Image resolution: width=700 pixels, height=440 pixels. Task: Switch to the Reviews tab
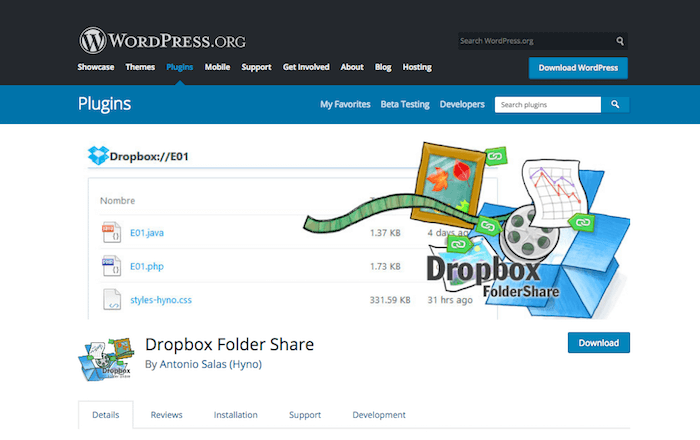pyautogui.click(x=167, y=415)
